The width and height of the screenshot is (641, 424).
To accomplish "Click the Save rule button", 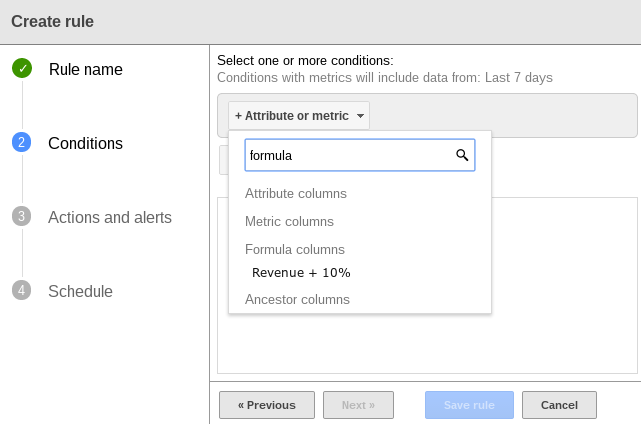I will [x=469, y=405].
